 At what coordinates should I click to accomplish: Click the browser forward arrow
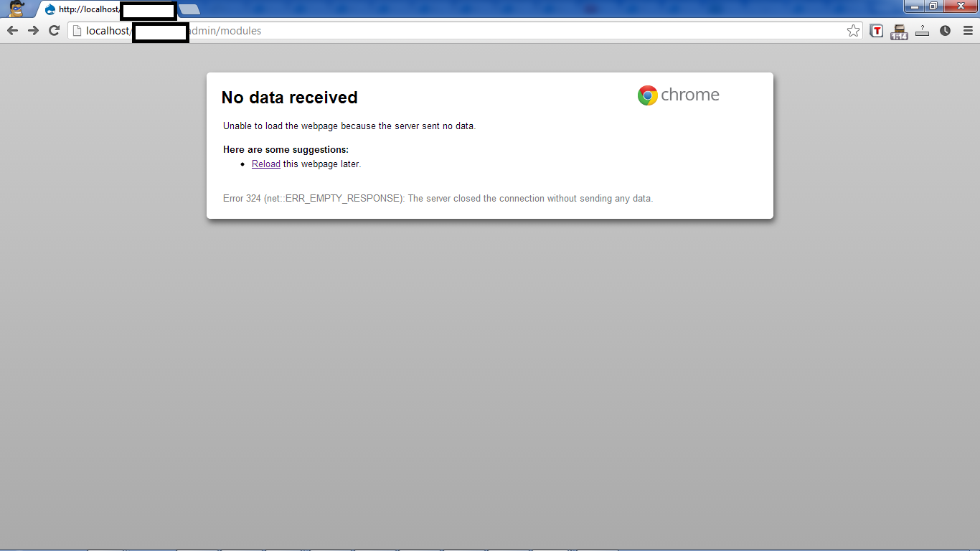(33, 30)
